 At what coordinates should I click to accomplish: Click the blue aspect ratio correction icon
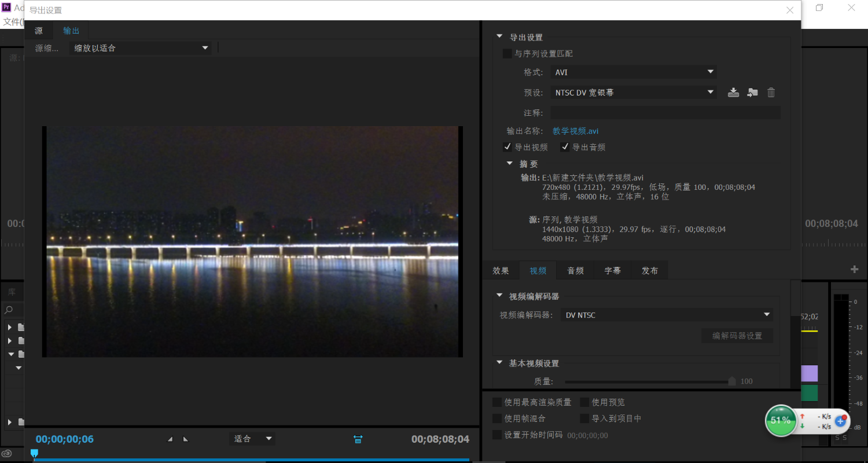click(x=358, y=439)
